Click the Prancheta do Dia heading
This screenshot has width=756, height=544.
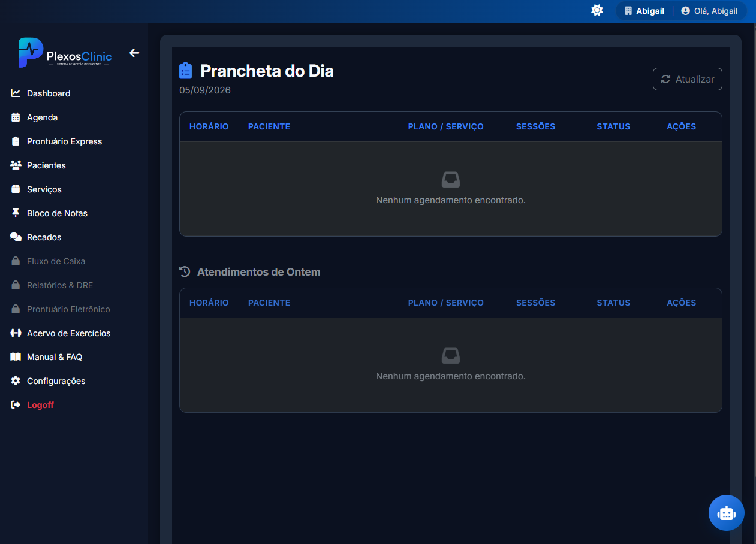(x=267, y=71)
